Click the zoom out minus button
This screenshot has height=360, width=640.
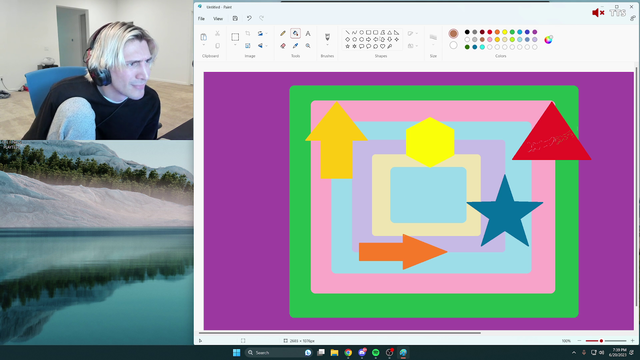[x=579, y=341]
